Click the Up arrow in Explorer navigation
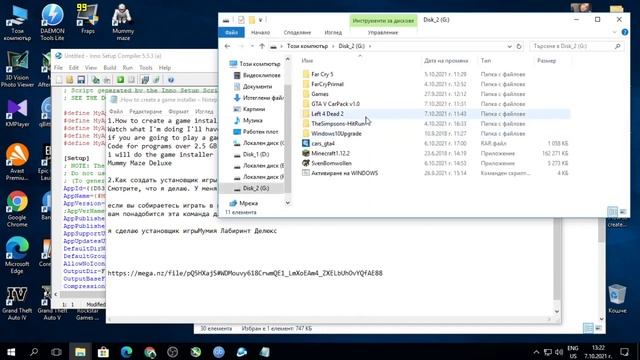The width and height of the screenshot is (640, 360). 262,46
